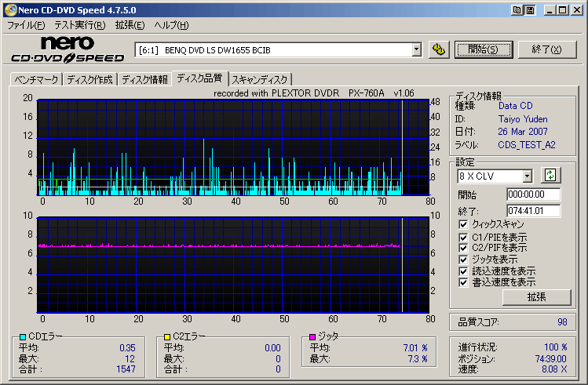Click the Nero disc icon in title bar
The width and height of the screenshot is (588, 385).
[x=10, y=9]
